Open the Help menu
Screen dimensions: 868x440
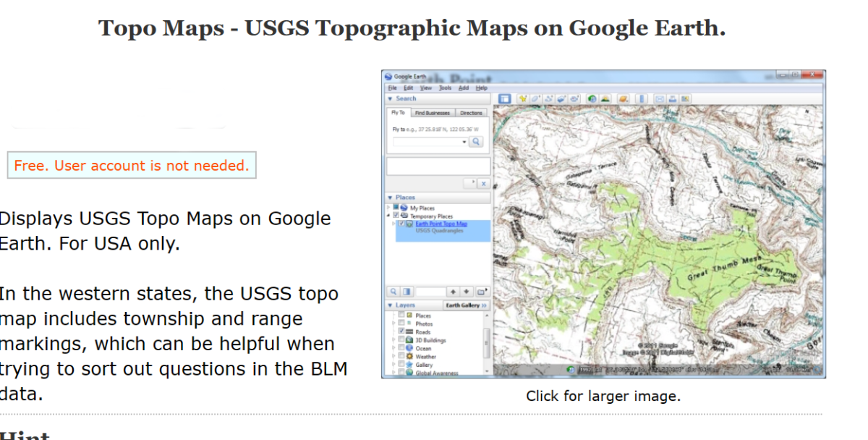[x=482, y=88]
